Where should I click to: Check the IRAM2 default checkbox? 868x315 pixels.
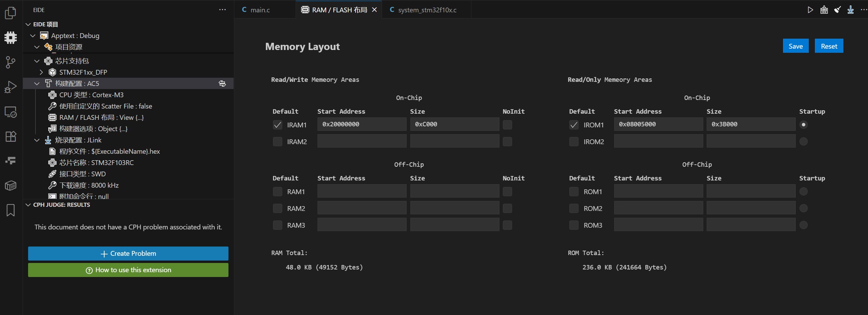coord(277,141)
